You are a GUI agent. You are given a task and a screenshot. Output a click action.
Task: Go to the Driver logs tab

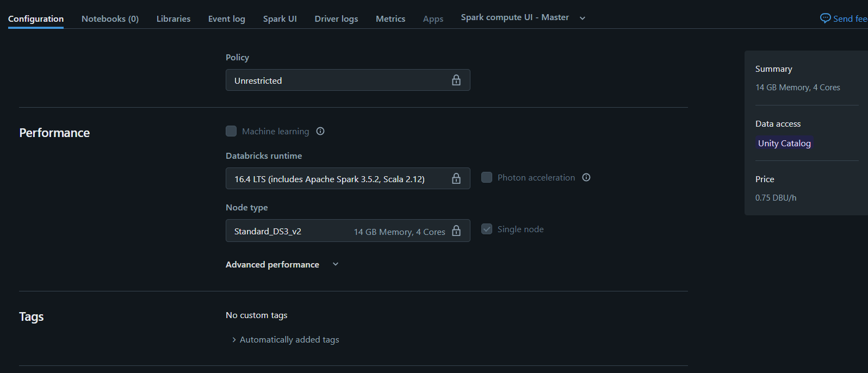tap(336, 18)
